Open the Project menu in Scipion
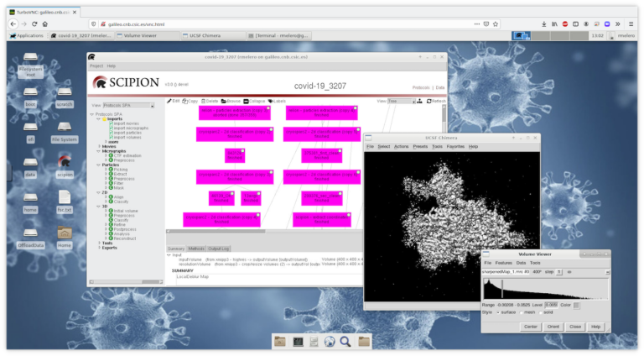This screenshot has height=356, width=644. (x=96, y=66)
